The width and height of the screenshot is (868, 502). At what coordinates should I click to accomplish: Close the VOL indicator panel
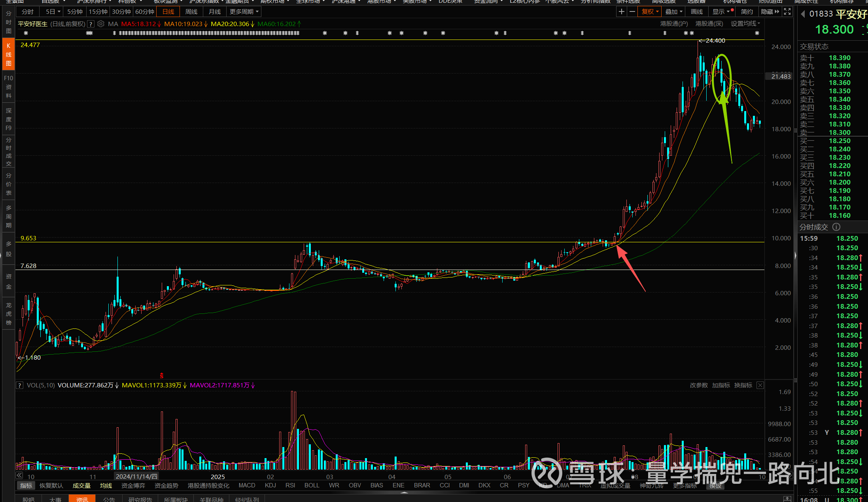pyautogui.click(x=760, y=385)
